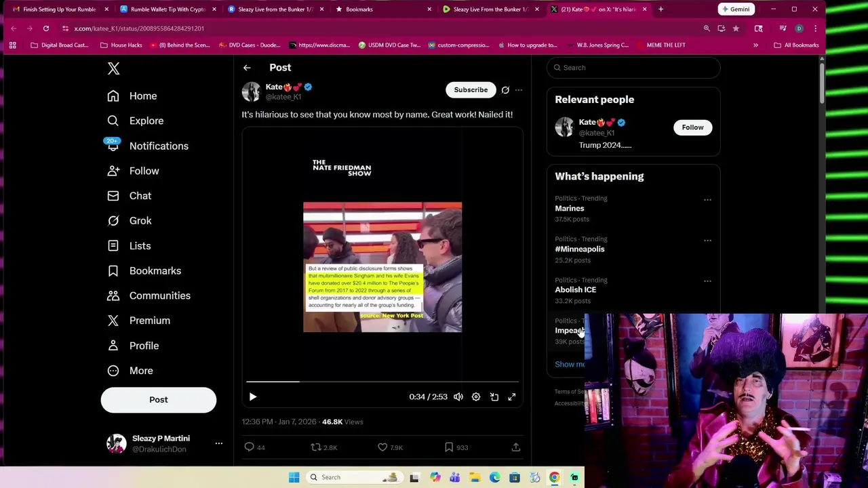
Task: Open Follow in X sidebar
Action: click(134, 171)
